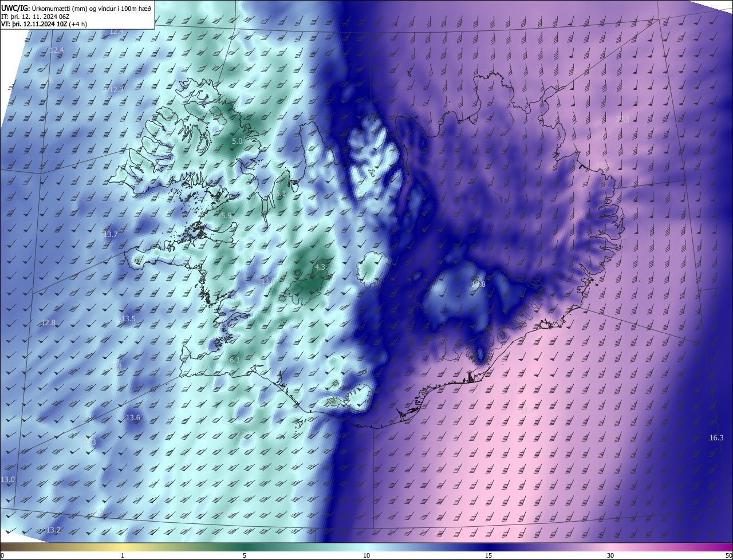The width and height of the screenshot is (733, 560).
Task: Click the 13.5 value label
Action: (x=128, y=318)
